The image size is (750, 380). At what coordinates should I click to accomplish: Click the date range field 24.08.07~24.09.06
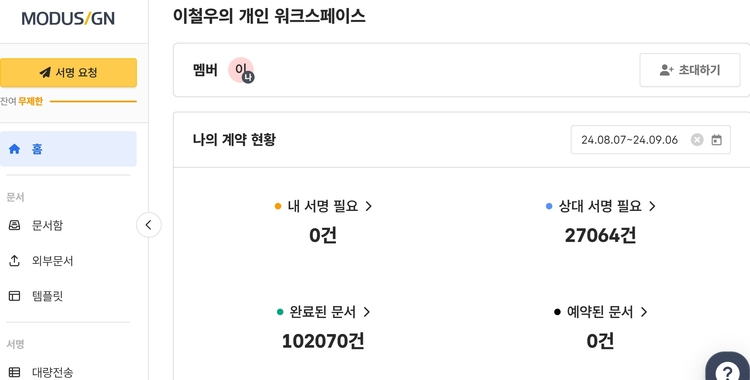[651, 140]
